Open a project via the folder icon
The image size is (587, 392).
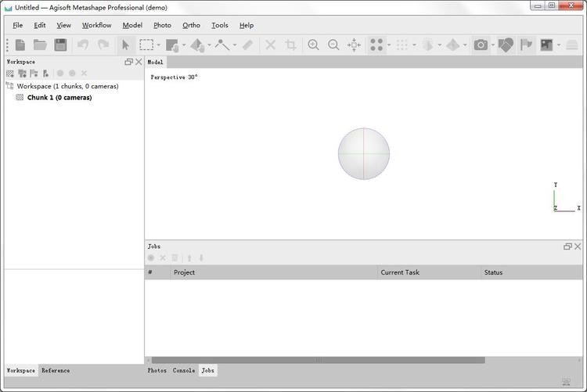pos(40,45)
